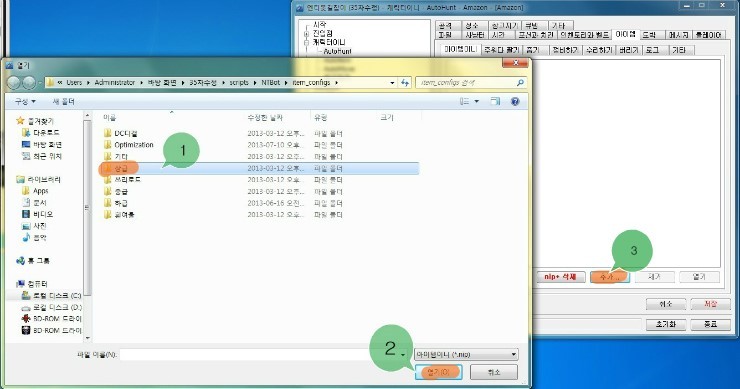The width and height of the screenshot is (740, 389).
Task: Select the 중급 folder row
Action: (x=260, y=192)
